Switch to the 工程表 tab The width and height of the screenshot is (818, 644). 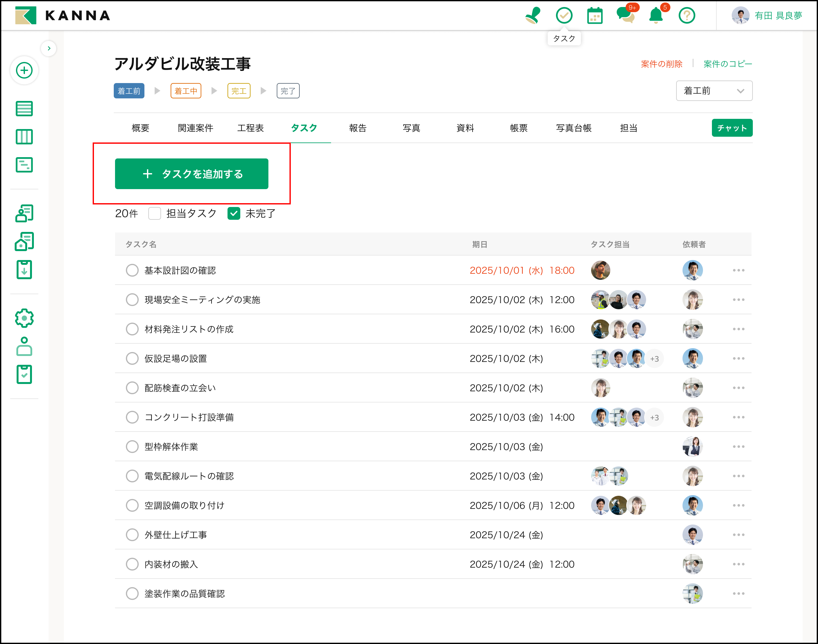(251, 128)
